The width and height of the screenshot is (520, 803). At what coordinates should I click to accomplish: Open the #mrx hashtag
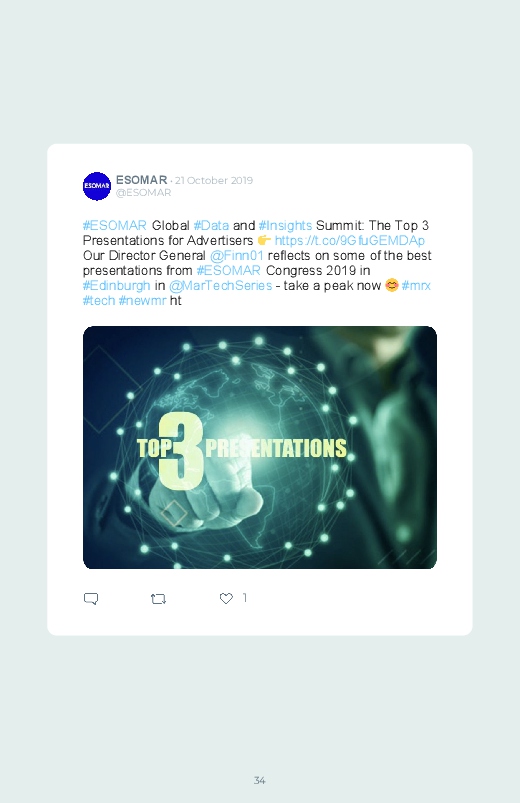pyautogui.click(x=416, y=285)
